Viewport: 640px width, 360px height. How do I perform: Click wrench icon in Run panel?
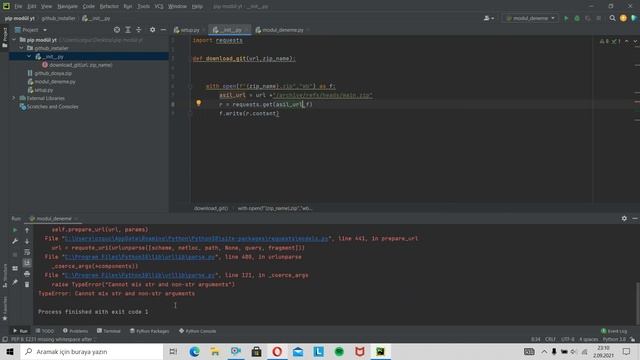pos(15,241)
